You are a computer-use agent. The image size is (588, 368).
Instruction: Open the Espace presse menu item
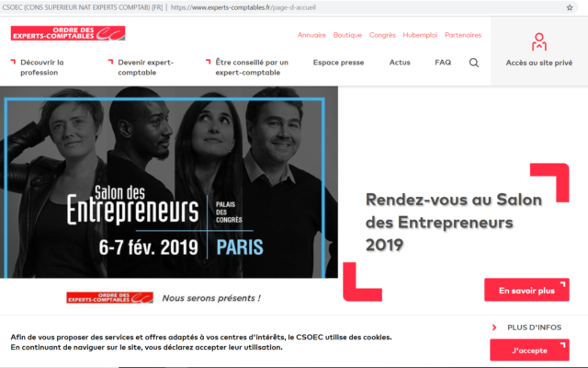click(x=339, y=63)
